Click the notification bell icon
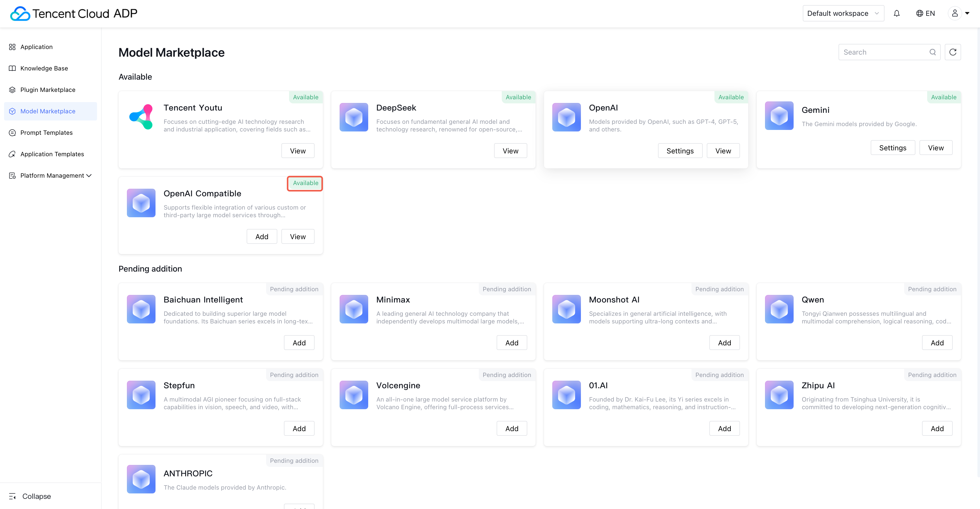 897,14
